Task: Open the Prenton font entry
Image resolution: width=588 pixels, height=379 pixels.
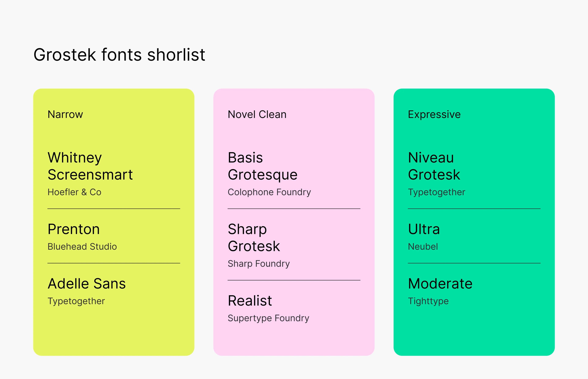Action: coord(74,229)
